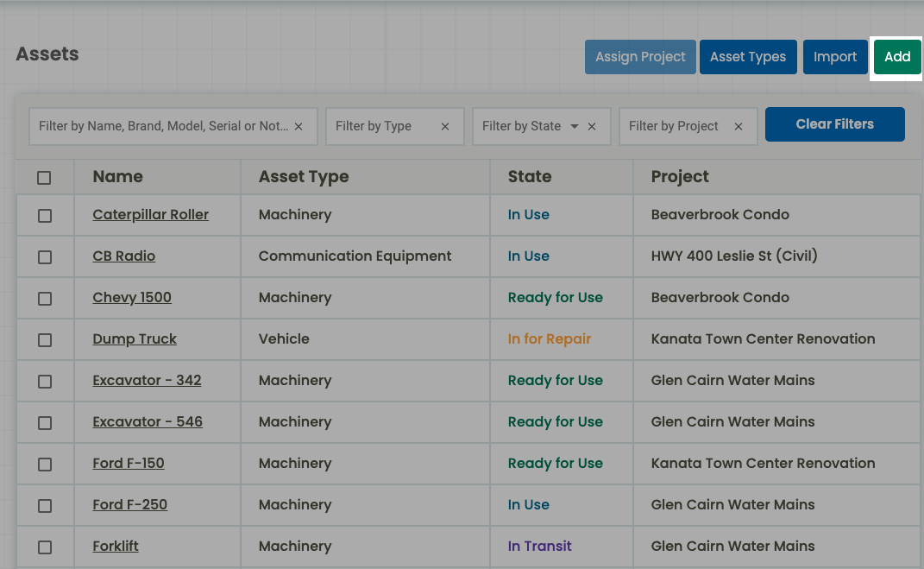Open the Filter by Project field
Image resolution: width=924 pixels, height=569 pixels.
(x=674, y=126)
